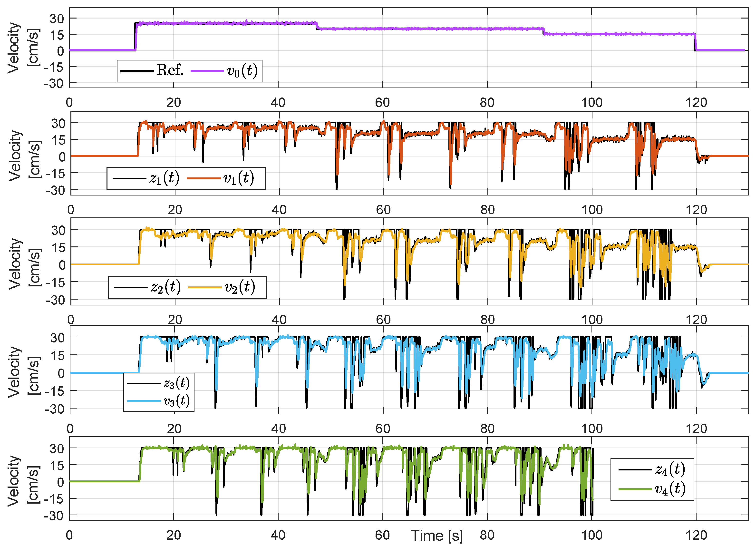This screenshot has height=546, width=756.
Task: Click the yellow v2(t) legend line sample
Action: 205,287
